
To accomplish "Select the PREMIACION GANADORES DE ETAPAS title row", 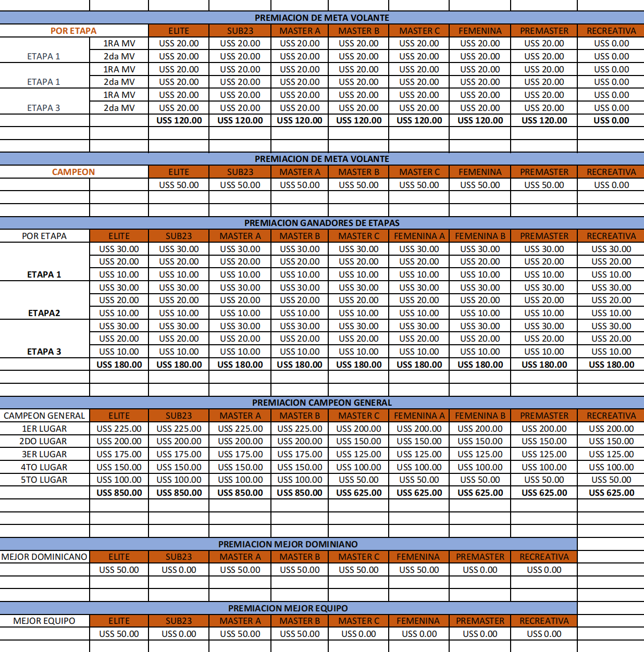I will 321,223.
